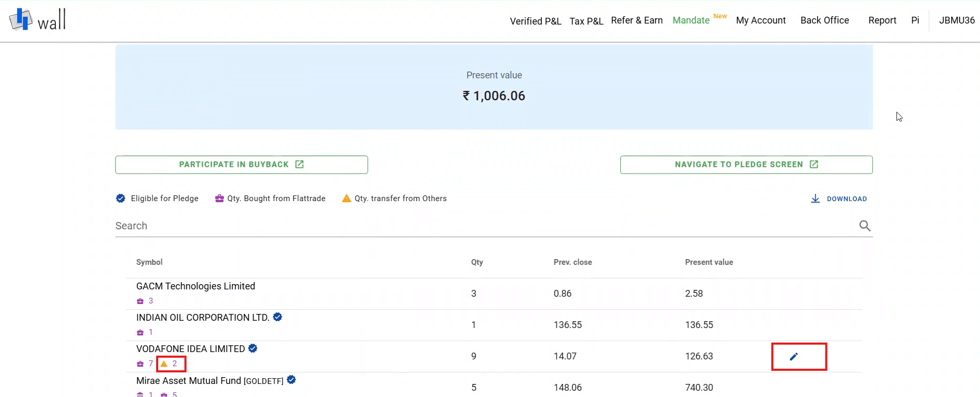Screen dimensions: 980x397
Task: Click the 2.58 present value cell
Action: click(x=694, y=294)
